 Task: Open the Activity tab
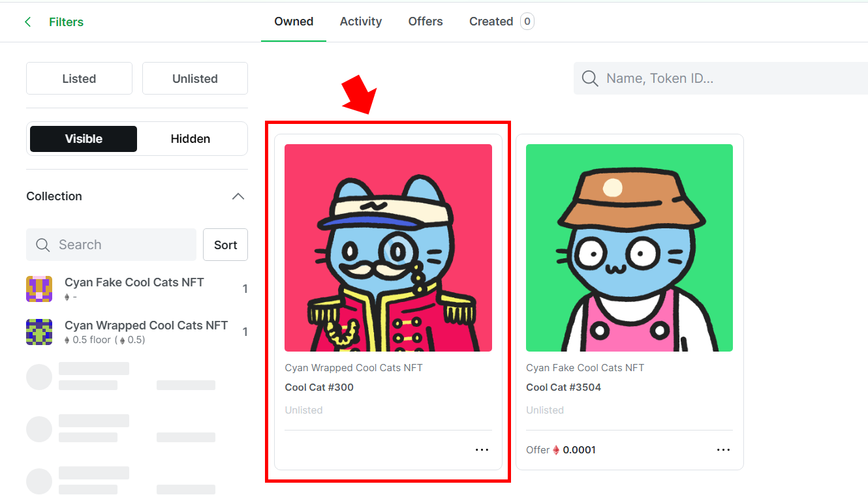click(x=361, y=22)
